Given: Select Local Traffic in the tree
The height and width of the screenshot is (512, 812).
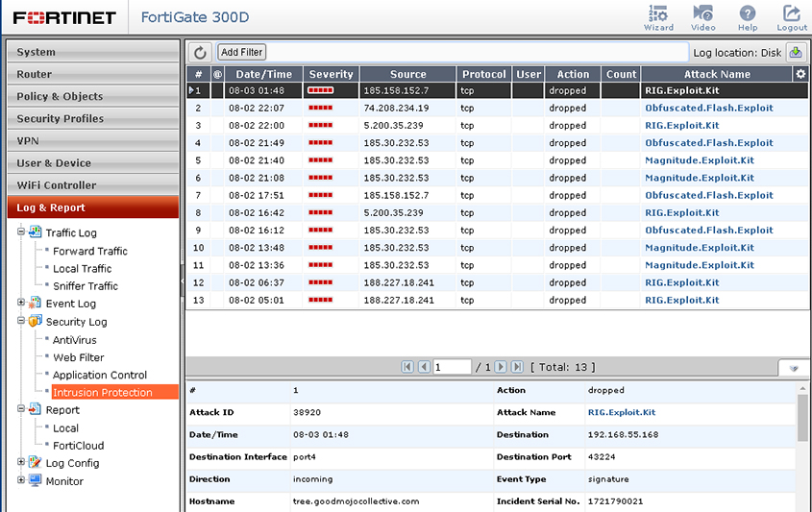Looking at the screenshot, I should point(83,269).
